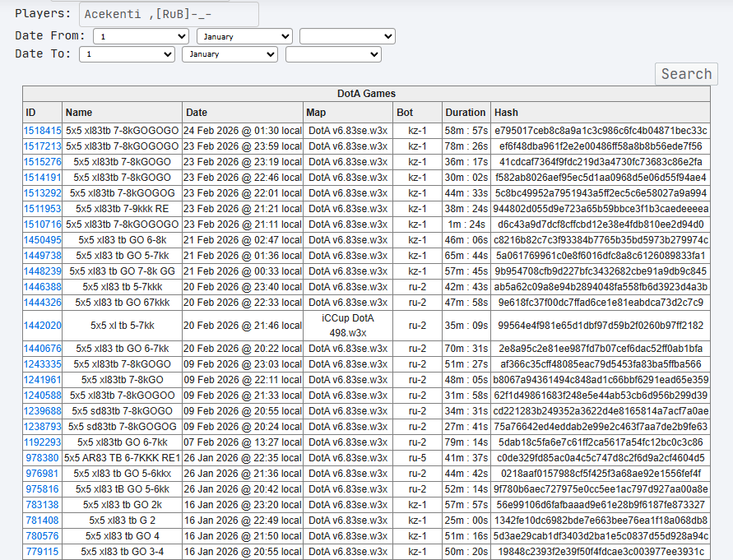Select hash starting with e795017ceb8c
Viewport: 733px width, 560px height.
click(601, 131)
